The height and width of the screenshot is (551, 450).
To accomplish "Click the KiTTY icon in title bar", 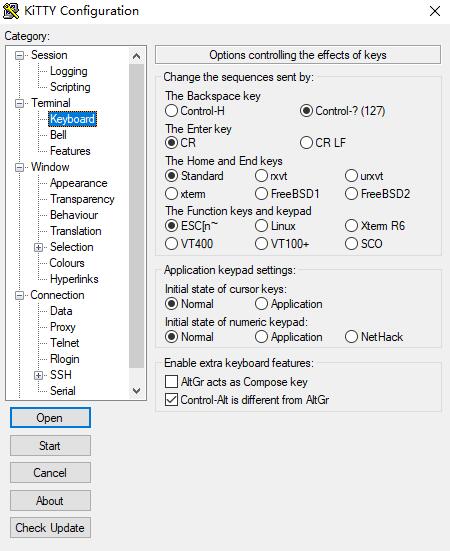I will 11,11.
